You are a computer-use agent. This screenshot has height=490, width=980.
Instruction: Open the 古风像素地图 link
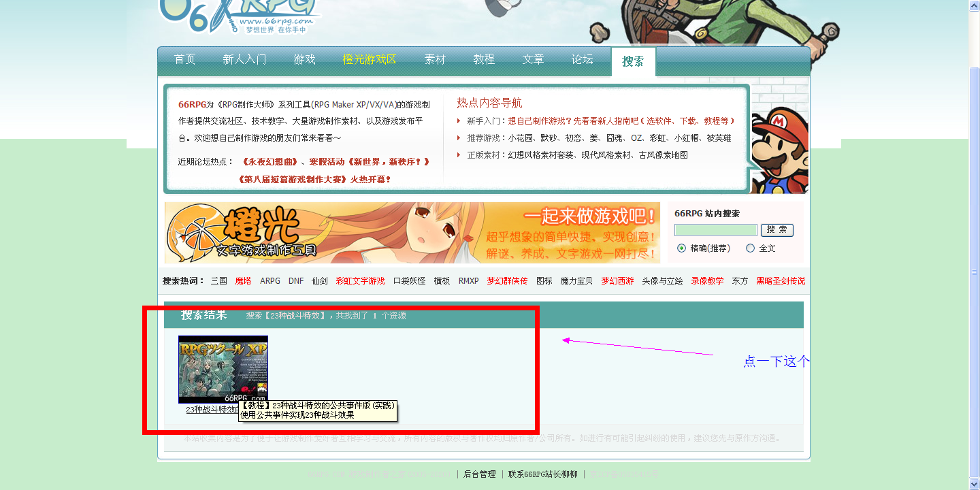[x=664, y=154]
